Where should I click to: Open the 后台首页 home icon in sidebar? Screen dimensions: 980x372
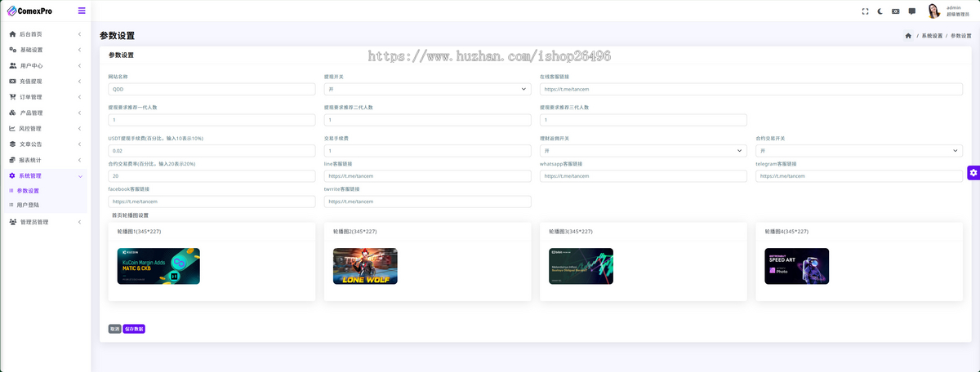[12, 34]
